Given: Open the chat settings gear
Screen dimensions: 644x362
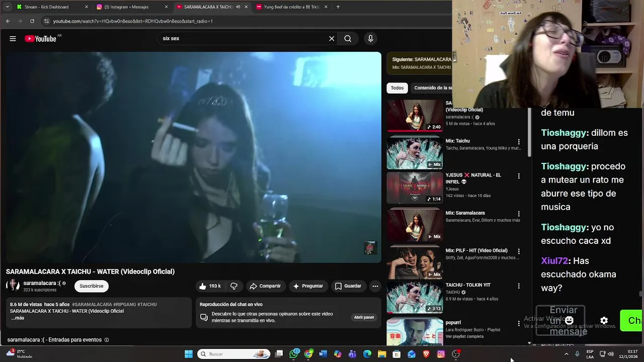Looking at the screenshot, I should click(604, 320).
